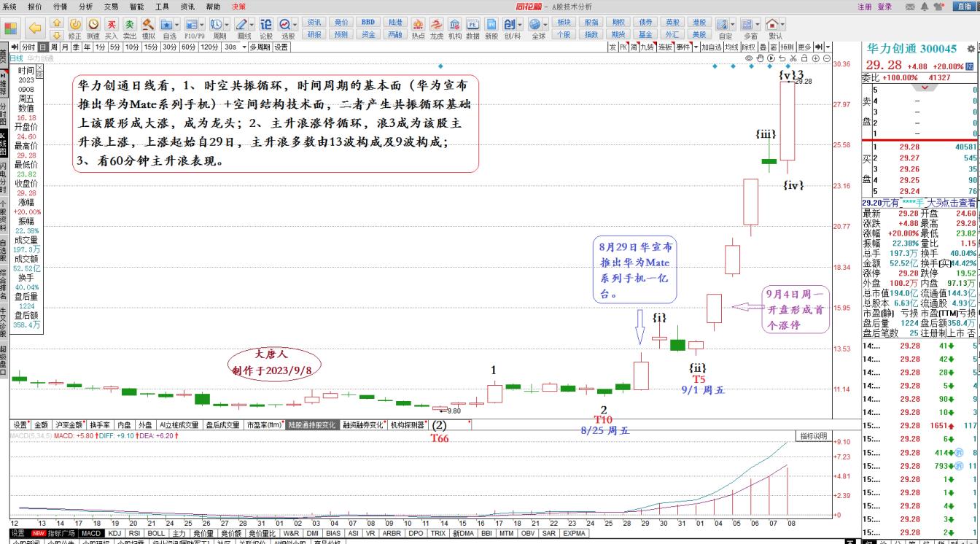The image size is (980, 544).
Task: Select the 分时 intraday view
Action: (28, 47)
